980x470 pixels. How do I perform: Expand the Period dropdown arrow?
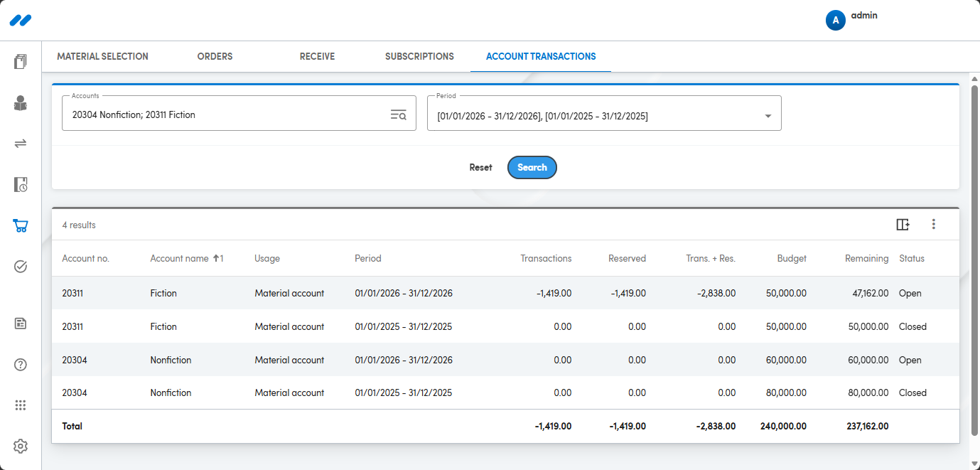point(768,116)
